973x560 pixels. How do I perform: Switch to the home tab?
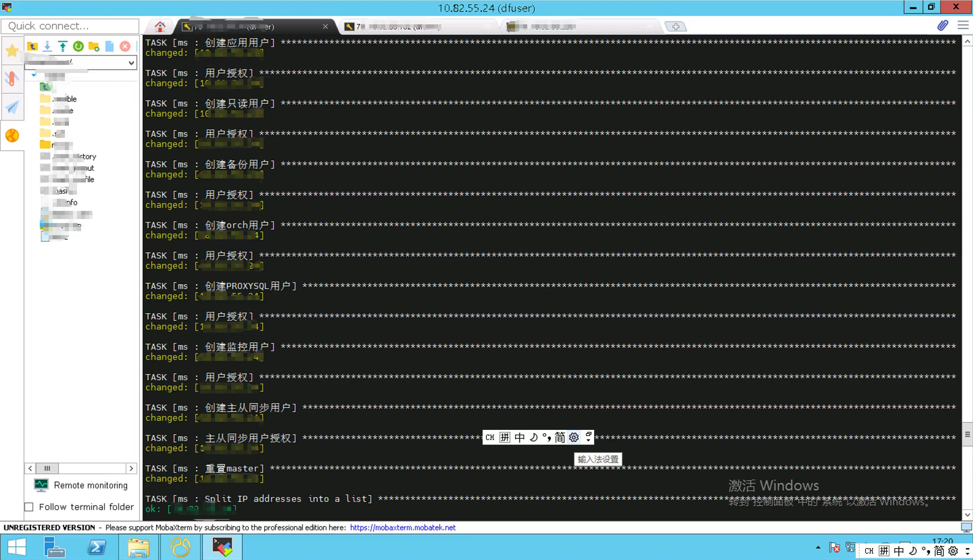point(160,27)
